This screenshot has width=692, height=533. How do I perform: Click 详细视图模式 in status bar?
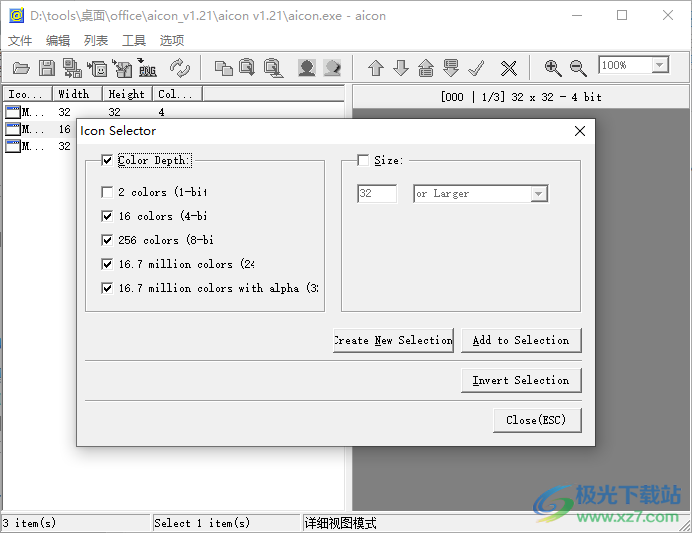click(341, 523)
